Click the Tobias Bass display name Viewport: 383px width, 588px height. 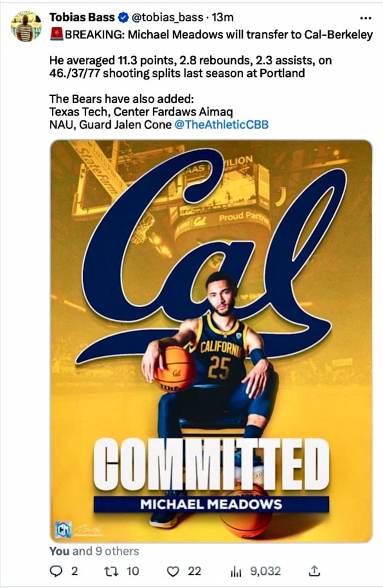pyautogui.click(x=83, y=17)
